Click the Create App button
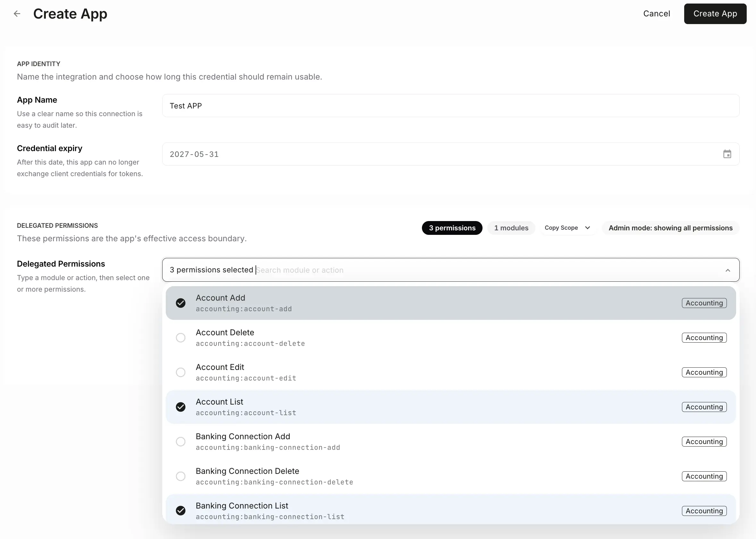Viewport: 756px width, 539px height. 715,13
